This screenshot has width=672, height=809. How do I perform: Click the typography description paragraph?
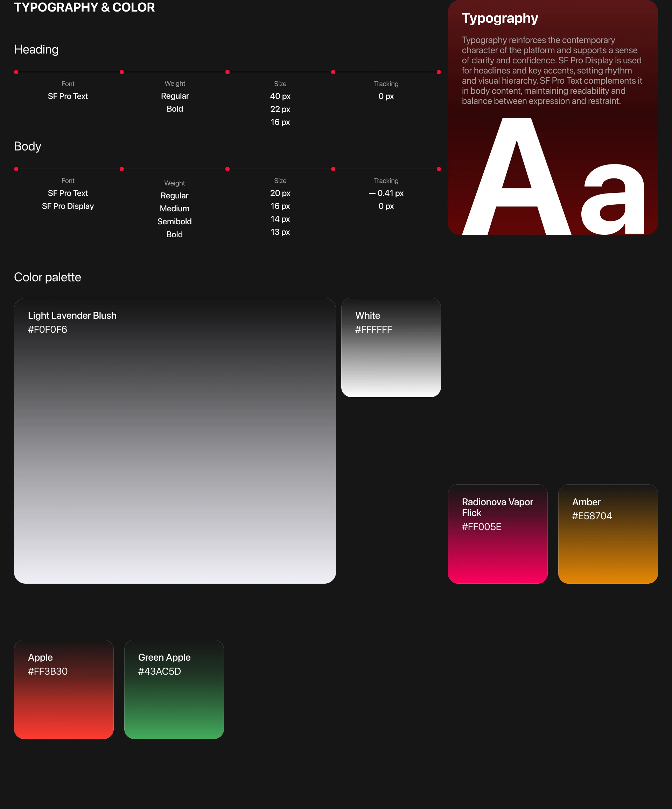552,70
